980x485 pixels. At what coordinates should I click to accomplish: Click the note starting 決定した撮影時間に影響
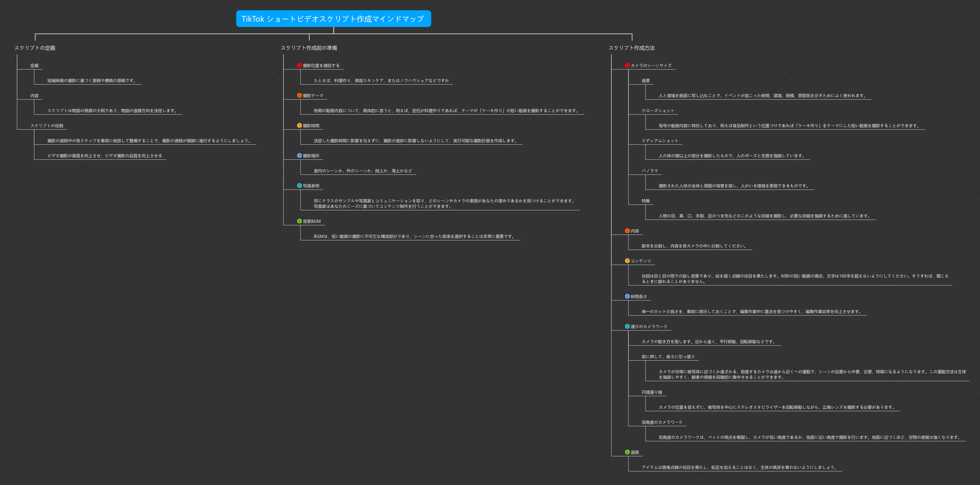(416, 141)
